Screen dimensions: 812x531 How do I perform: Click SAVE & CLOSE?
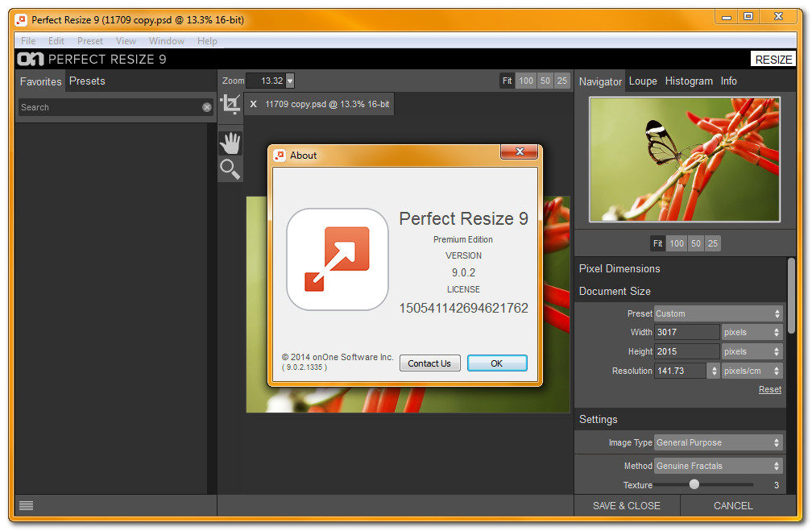pos(627,505)
